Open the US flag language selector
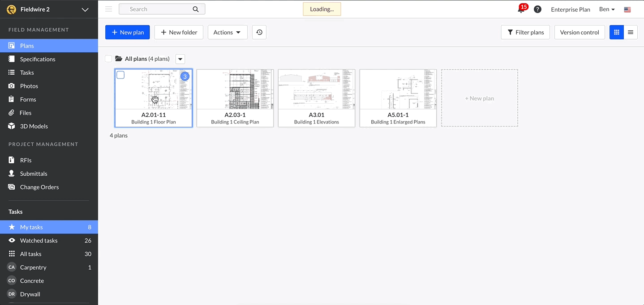Viewport: 644px width, 305px height. tap(627, 9)
